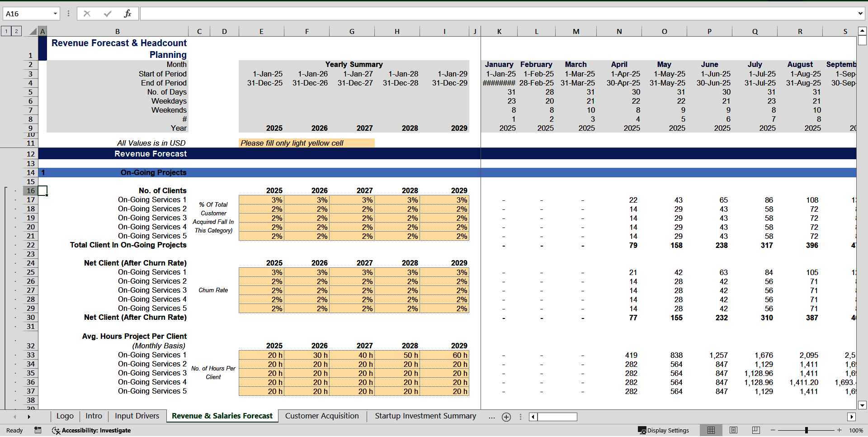The image size is (868, 437).
Task: Click vertical scrollbar down arrow
Action: tap(862, 405)
